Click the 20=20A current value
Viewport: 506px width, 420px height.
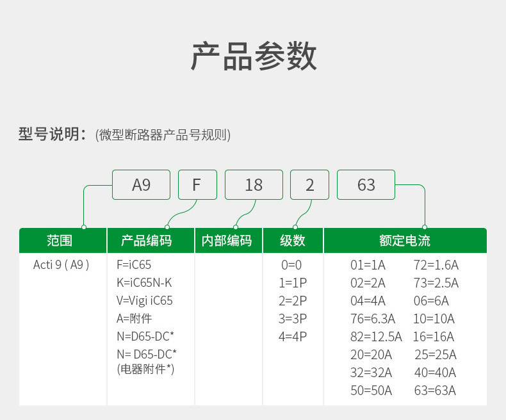pos(371,355)
